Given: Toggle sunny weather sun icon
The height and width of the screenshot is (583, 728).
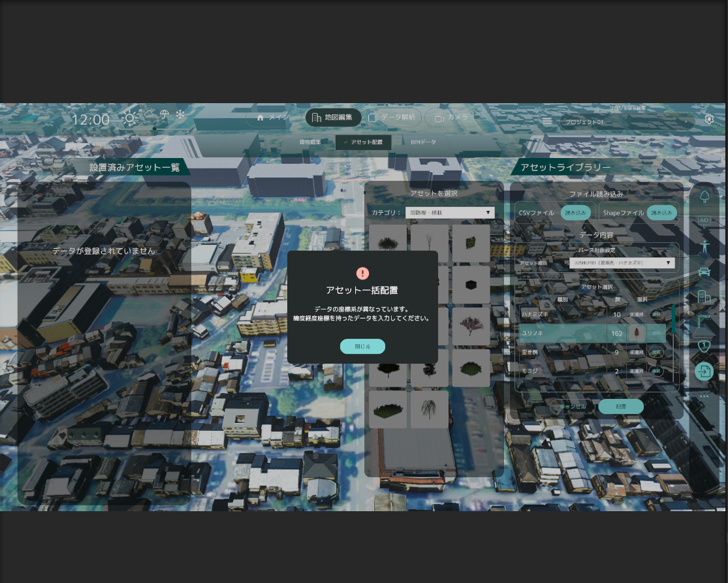Looking at the screenshot, I should click(129, 118).
